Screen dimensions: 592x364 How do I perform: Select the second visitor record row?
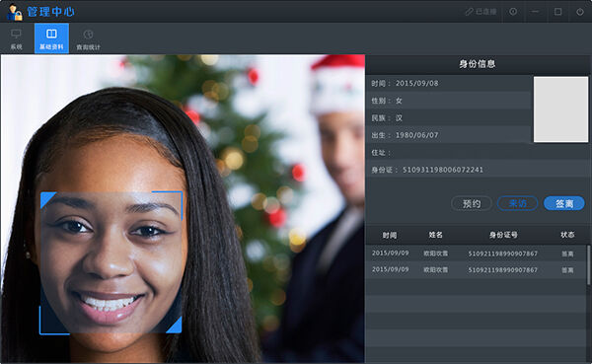[x=476, y=270]
